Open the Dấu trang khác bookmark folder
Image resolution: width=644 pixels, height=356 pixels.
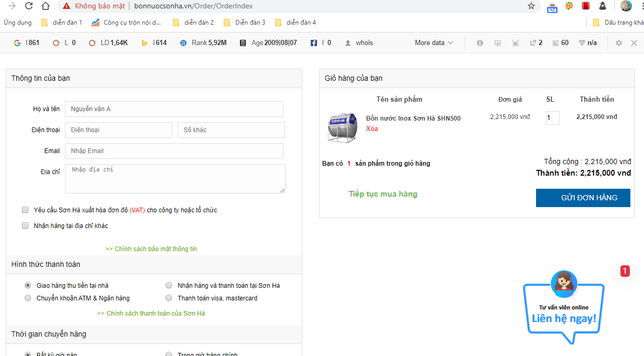618,23
